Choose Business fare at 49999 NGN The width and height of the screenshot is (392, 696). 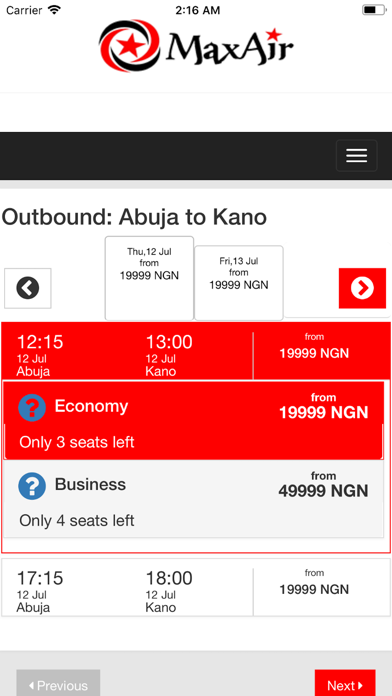tap(194, 499)
